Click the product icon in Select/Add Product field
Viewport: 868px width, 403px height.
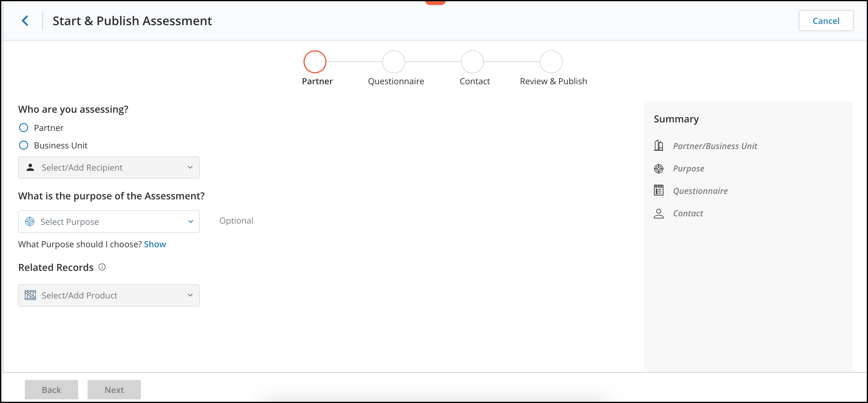[x=30, y=295]
